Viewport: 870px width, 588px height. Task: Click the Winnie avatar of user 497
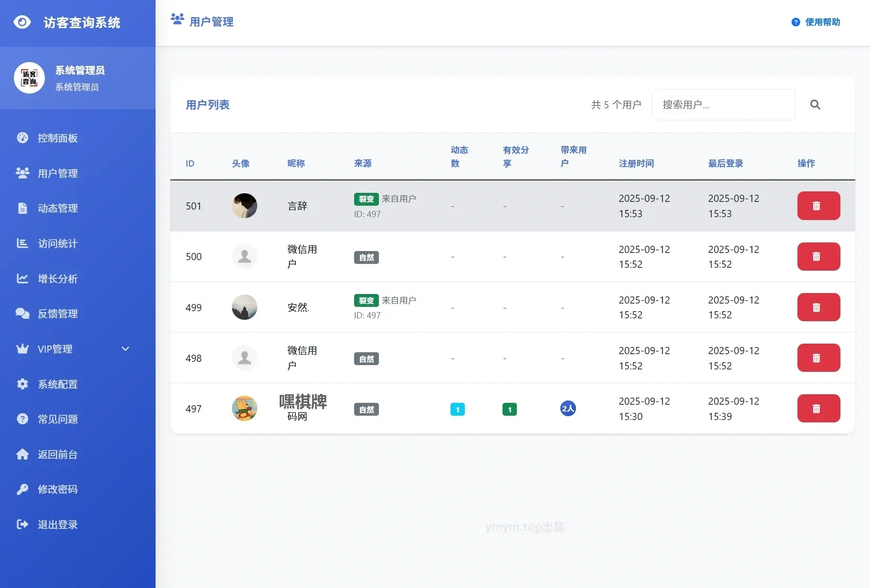pyautogui.click(x=244, y=408)
